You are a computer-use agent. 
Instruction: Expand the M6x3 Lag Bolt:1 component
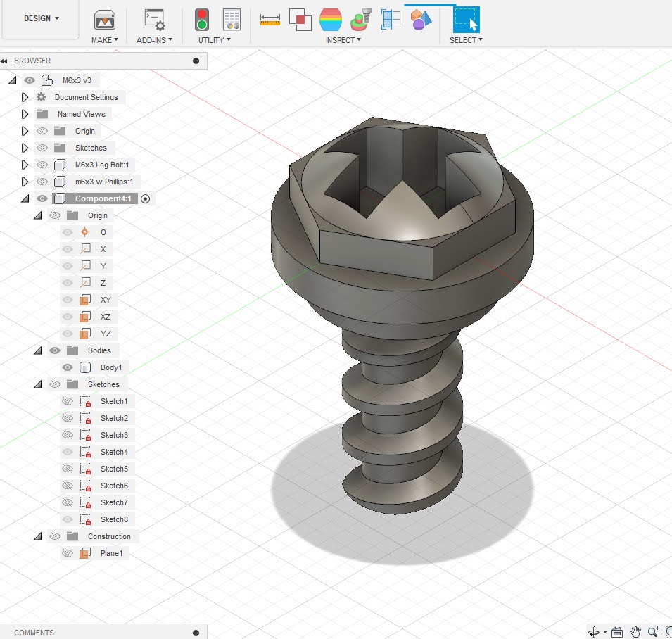coord(25,165)
